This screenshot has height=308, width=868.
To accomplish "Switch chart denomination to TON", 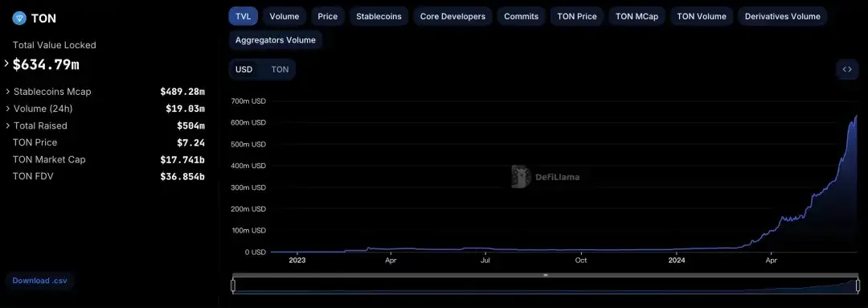I will pos(280,69).
